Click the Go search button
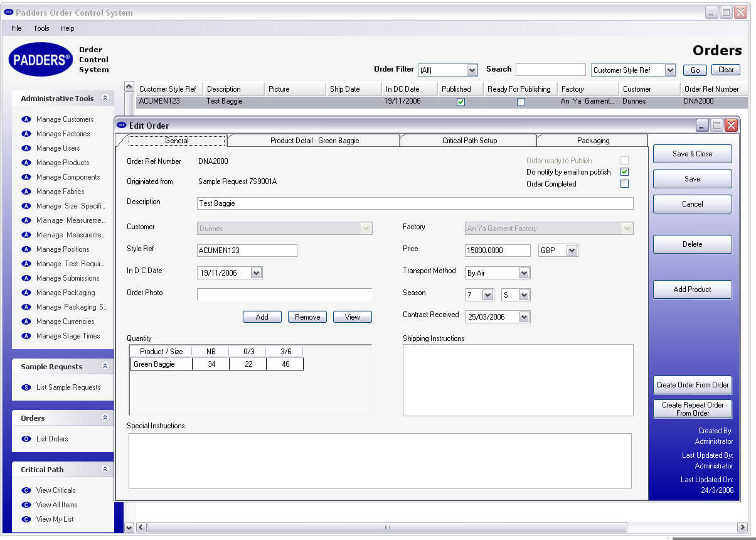 (x=695, y=70)
